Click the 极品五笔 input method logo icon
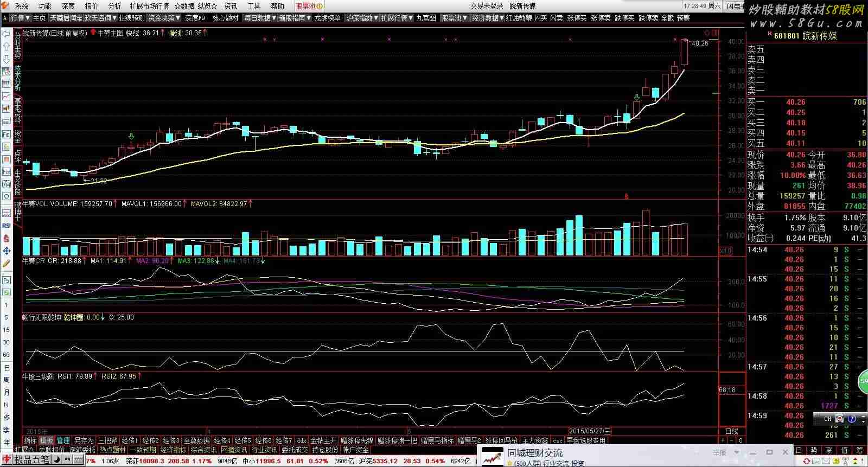This screenshot has width=868, height=467. 7,460
